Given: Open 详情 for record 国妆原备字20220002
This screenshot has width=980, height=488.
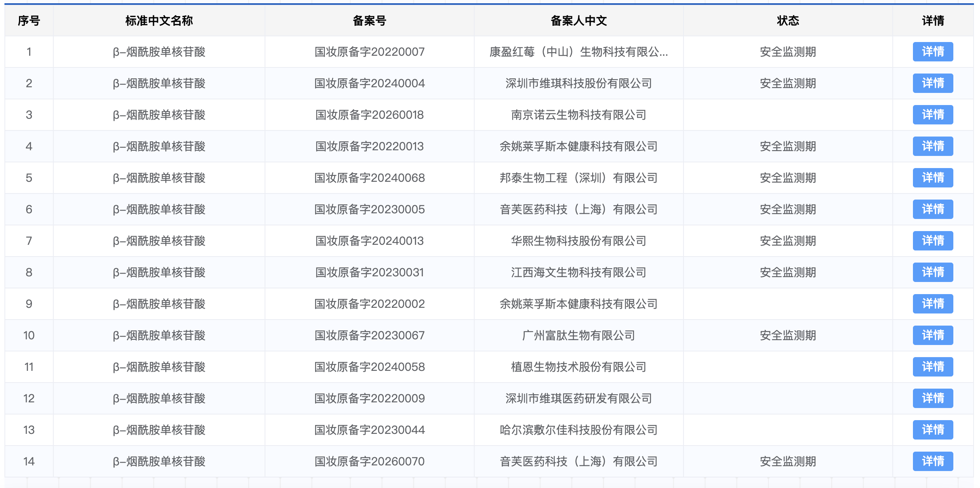Looking at the screenshot, I should pyautogui.click(x=933, y=304).
